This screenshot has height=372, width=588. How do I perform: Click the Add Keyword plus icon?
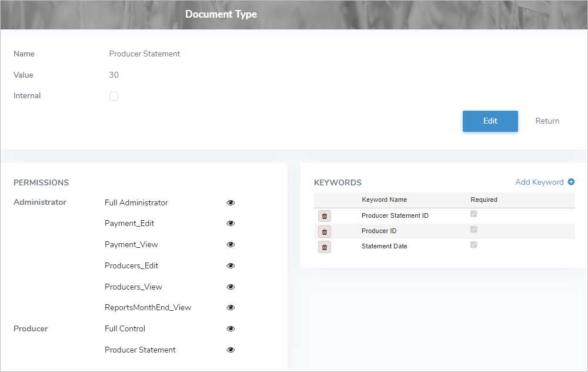point(570,182)
